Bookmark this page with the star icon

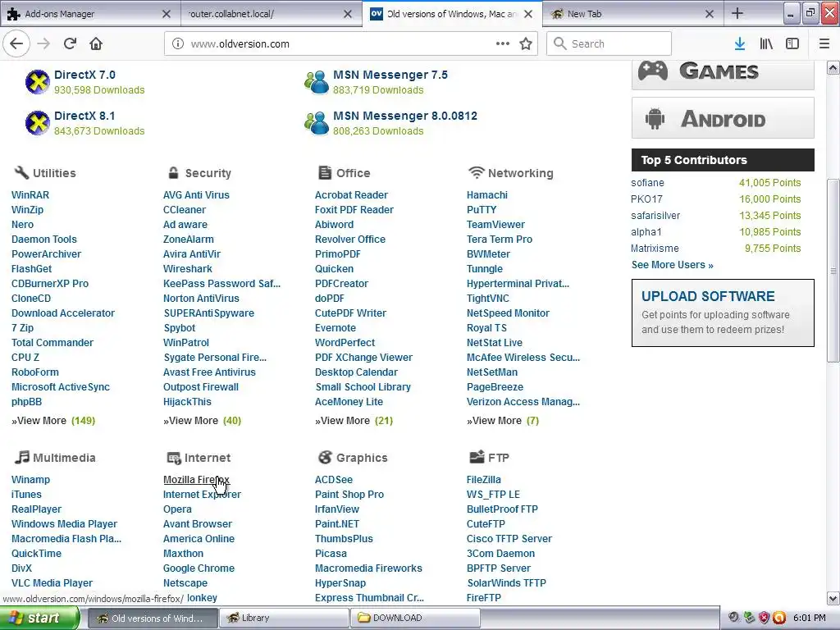(526, 43)
